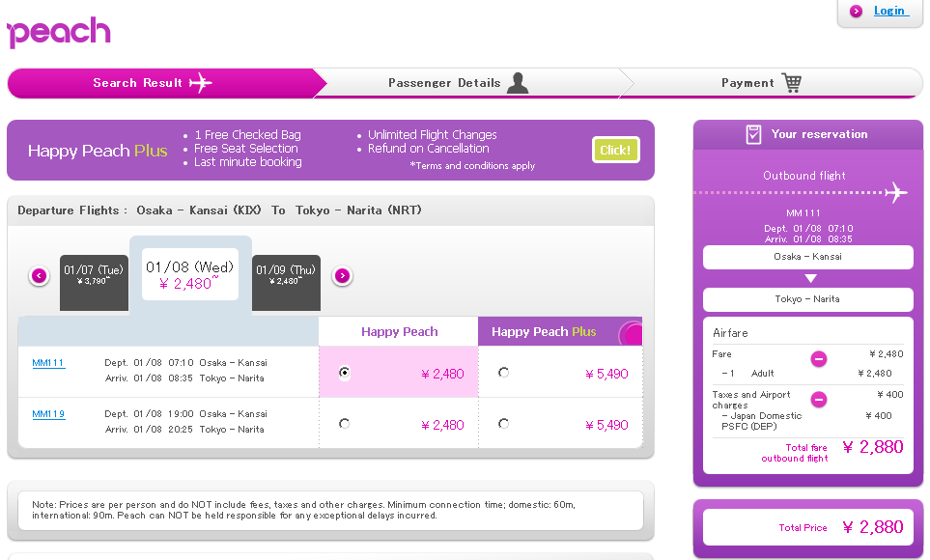Click the Total fare outbound flight label
This screenshot has width=930, height=560.
tap(795, 453)
